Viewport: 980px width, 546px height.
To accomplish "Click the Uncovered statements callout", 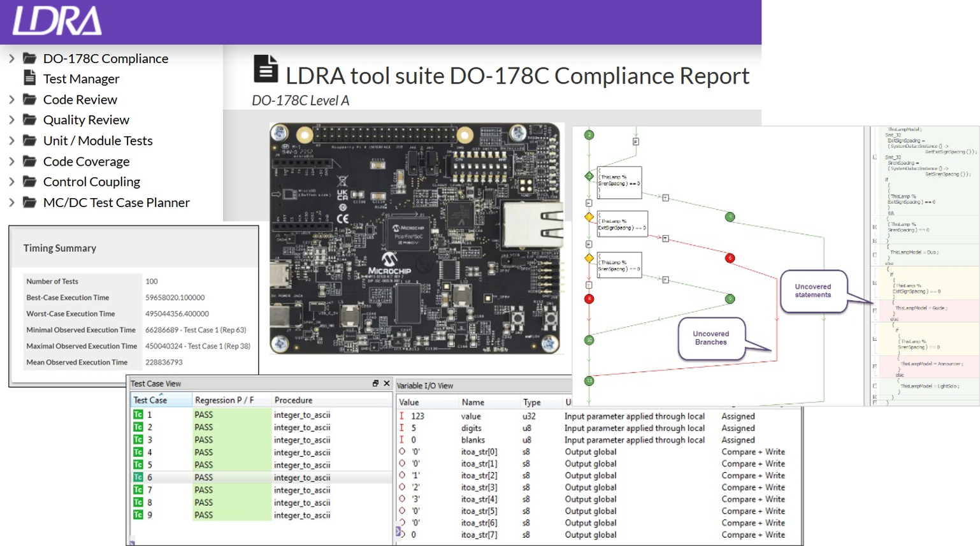I will (x=813, y=291).
